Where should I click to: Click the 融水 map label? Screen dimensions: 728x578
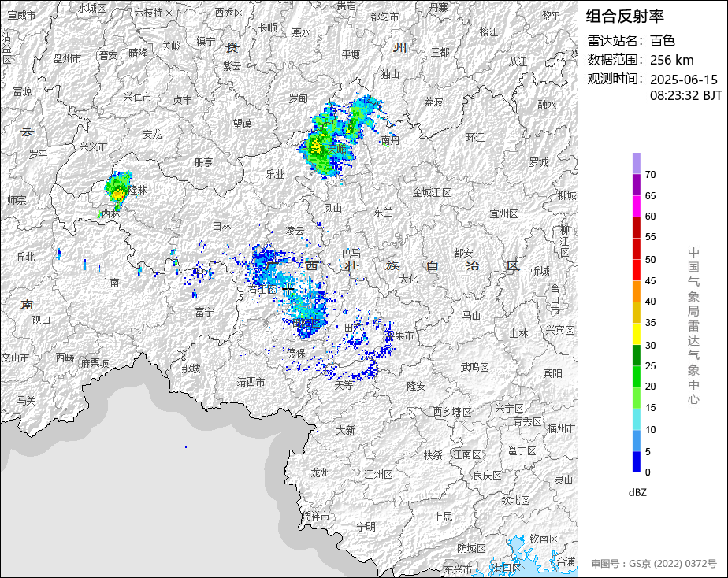547,105
